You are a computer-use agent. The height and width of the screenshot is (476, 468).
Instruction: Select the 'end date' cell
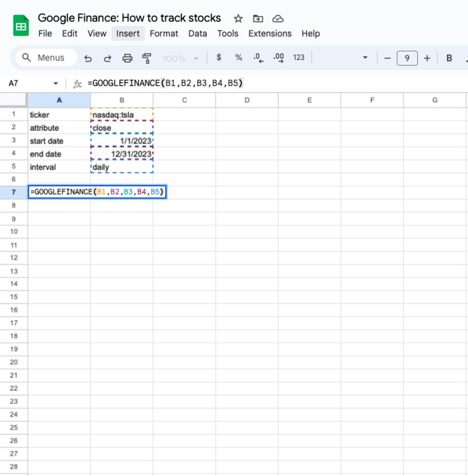59,154
